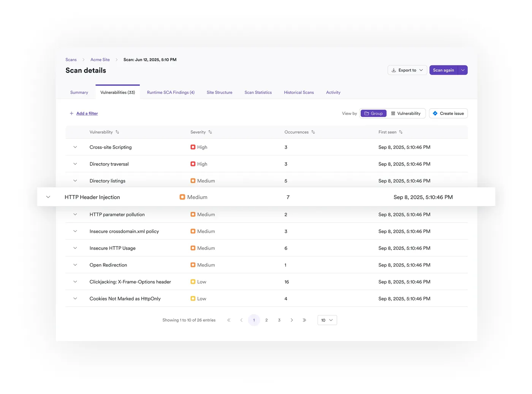
Task: Click the Severity column sort arrows
Action: click(x=210, y=132)
